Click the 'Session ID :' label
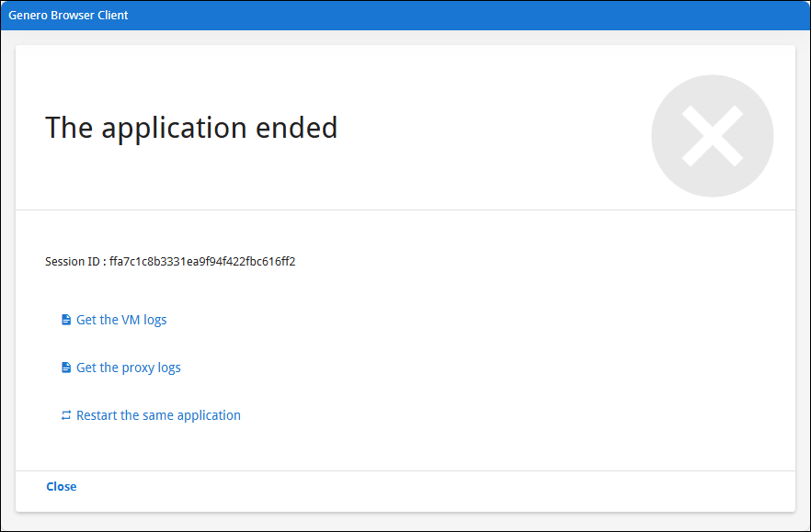This screenshot has height=532, width=811. tap(75, 262)
